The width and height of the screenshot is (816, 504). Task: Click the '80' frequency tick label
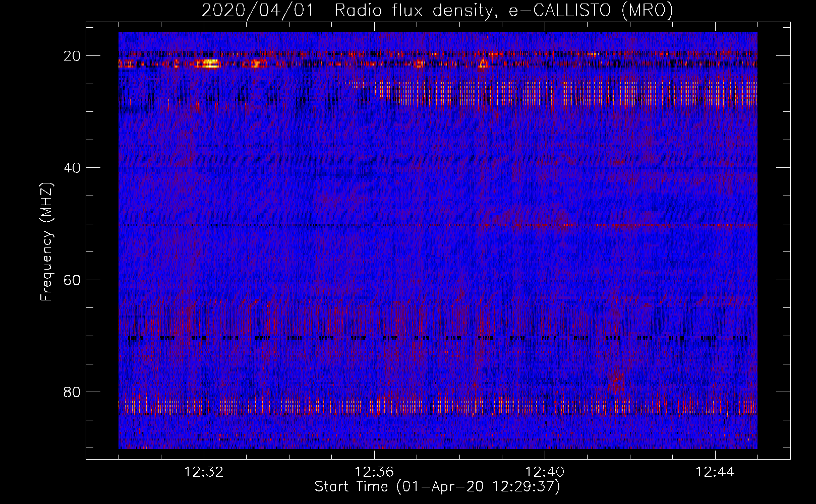(x=73, y=392)
